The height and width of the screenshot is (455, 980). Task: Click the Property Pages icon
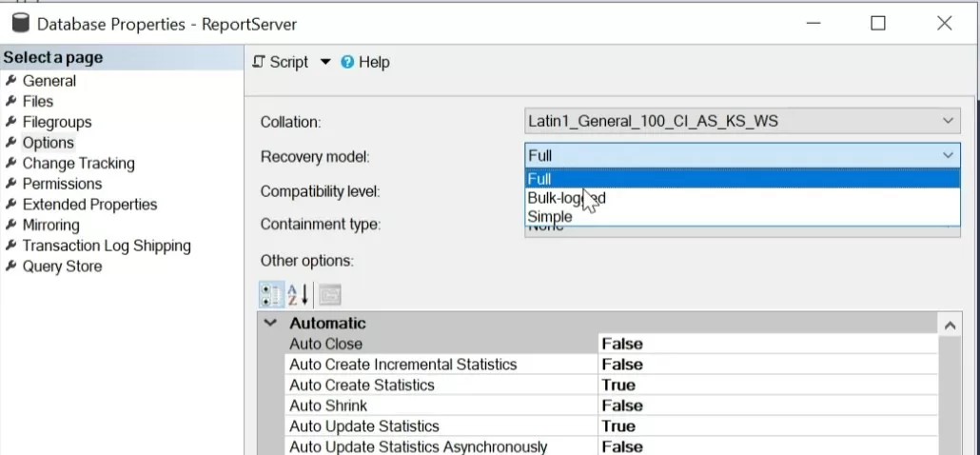(330, 294)
